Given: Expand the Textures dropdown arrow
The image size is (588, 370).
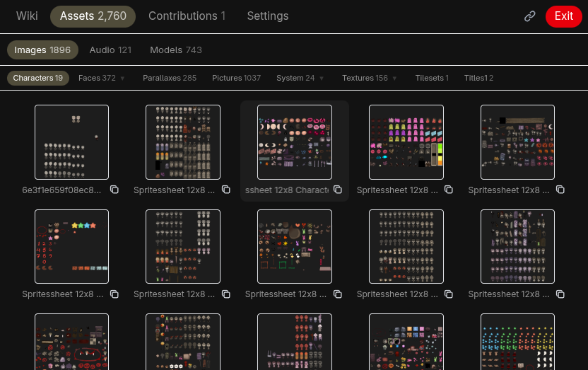Looking at the screenshot, I should pyautogui.click(x=394, y=79).
